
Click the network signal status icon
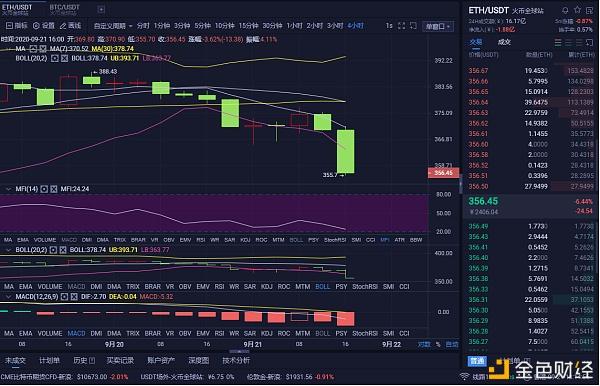pyautogui.click(x=464, y=376)
